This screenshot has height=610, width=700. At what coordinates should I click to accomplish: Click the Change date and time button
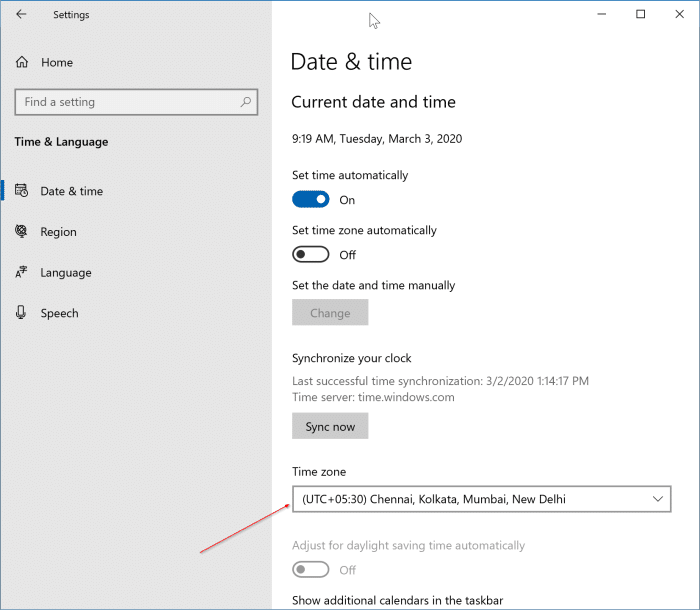click(330, 312)
